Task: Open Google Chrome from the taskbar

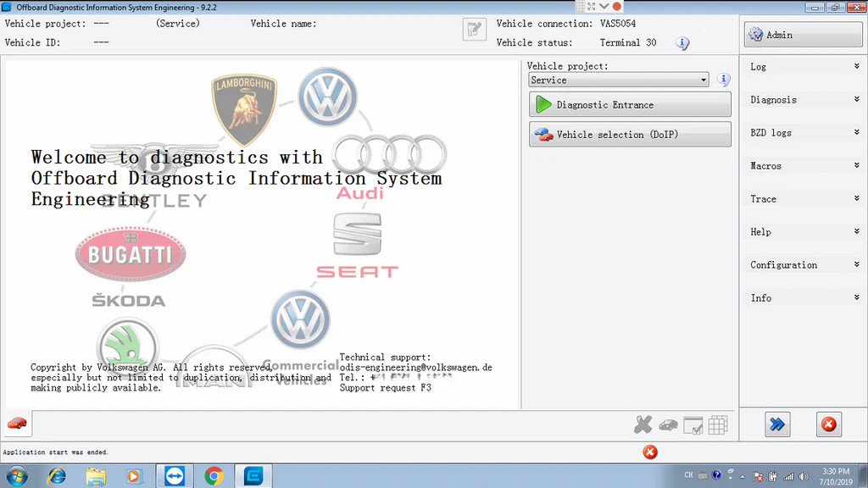Action: pyautogui.click(x=214, y=476)
